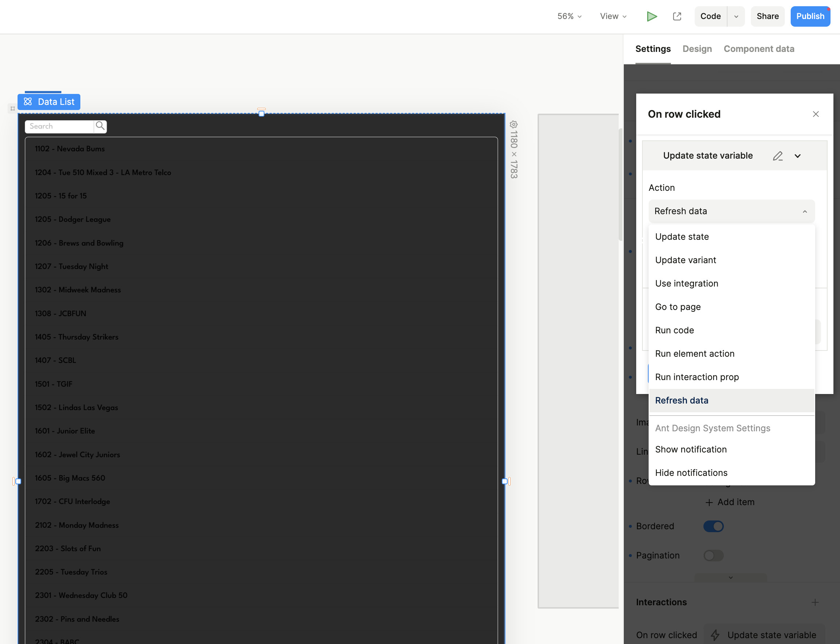Image resolution: width=840 pixels, height=644 pixels.
Task: Toggle the Bordered switch off
Action: tap(713, 526)
